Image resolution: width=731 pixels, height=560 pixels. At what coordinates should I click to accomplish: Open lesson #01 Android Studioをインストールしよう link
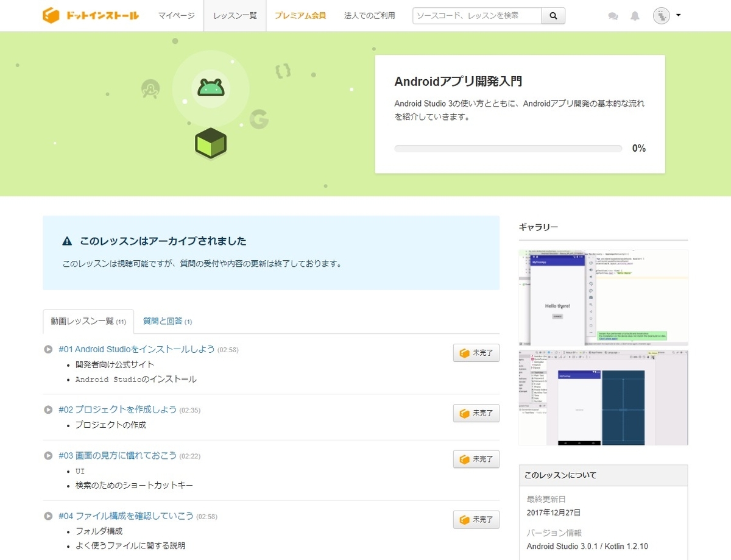[135, 349]
